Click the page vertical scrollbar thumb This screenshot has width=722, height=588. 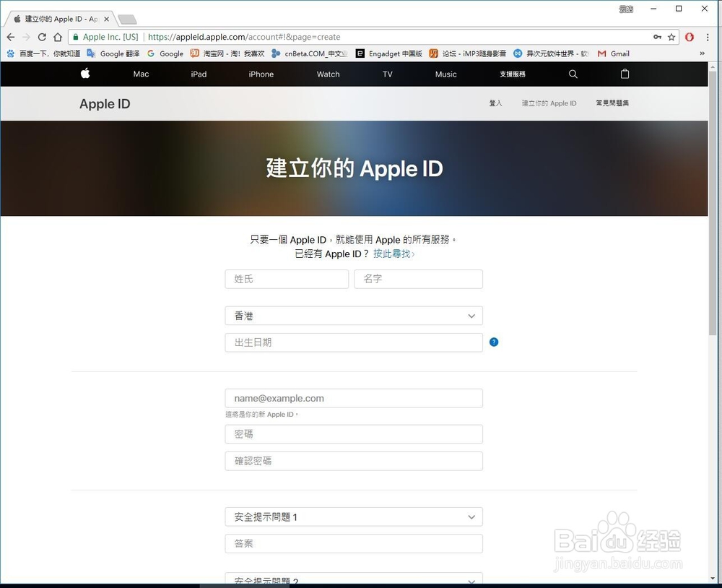[713, 203]
